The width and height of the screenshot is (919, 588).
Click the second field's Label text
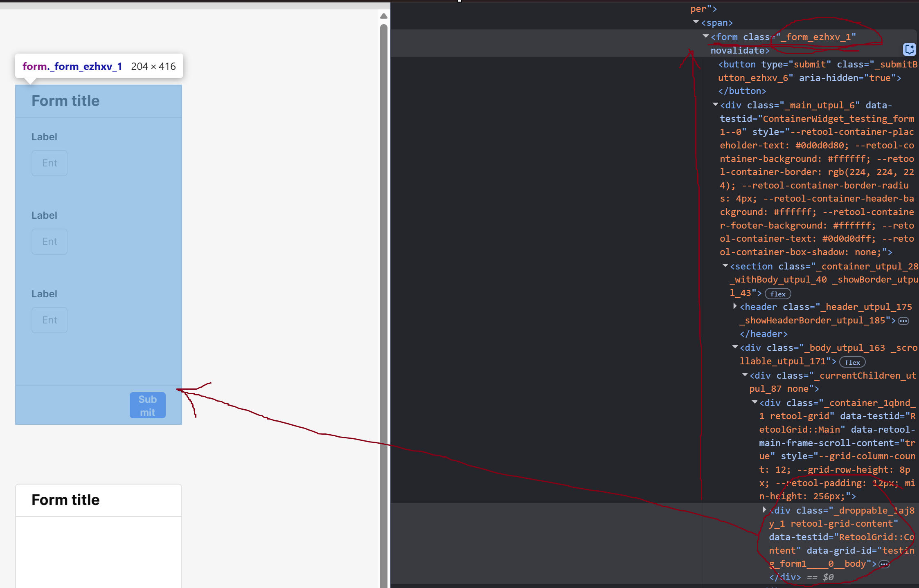[x=44, y=215]
